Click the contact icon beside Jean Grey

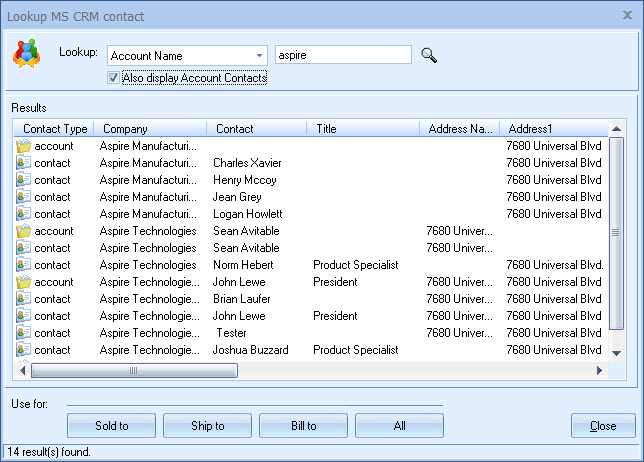point(24,197)
